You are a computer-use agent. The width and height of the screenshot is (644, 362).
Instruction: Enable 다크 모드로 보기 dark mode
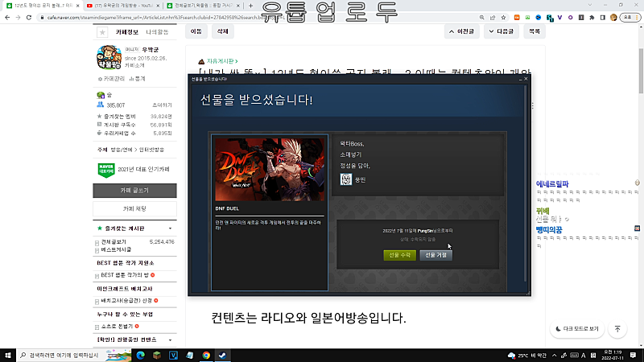pyautogui.click(x=577, y=329)
